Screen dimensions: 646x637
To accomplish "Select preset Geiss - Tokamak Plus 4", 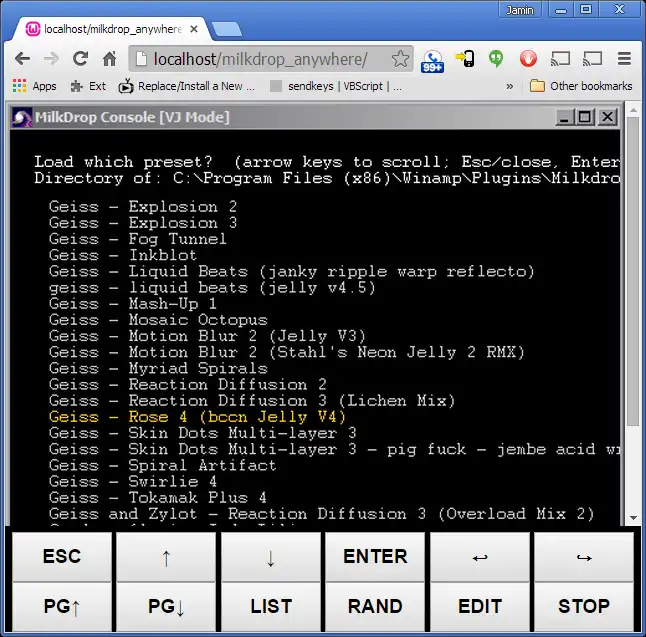I will pyautogui.click(x=158, y=498).
